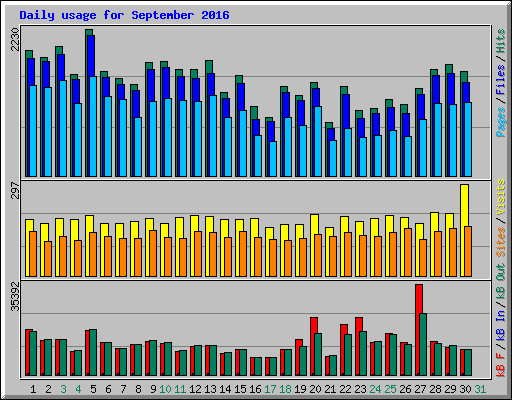
Task: Click the 35392 y-axis value
Action: [x=15, y=297]
